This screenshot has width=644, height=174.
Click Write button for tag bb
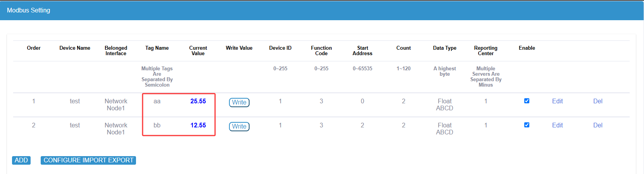pos(239,126)
